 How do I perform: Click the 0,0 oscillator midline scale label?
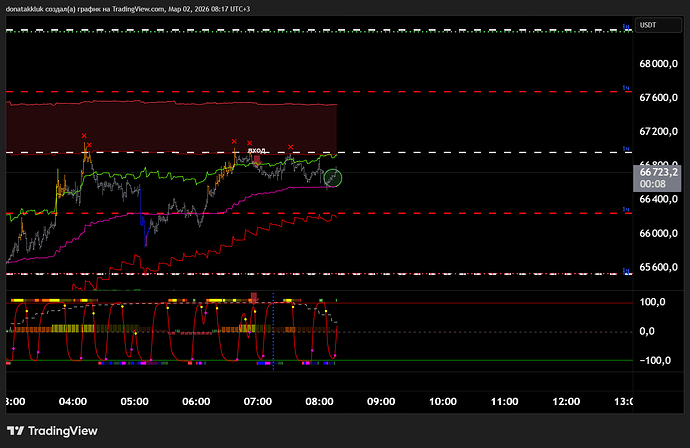pyautogui.click(x=648, y=331)
